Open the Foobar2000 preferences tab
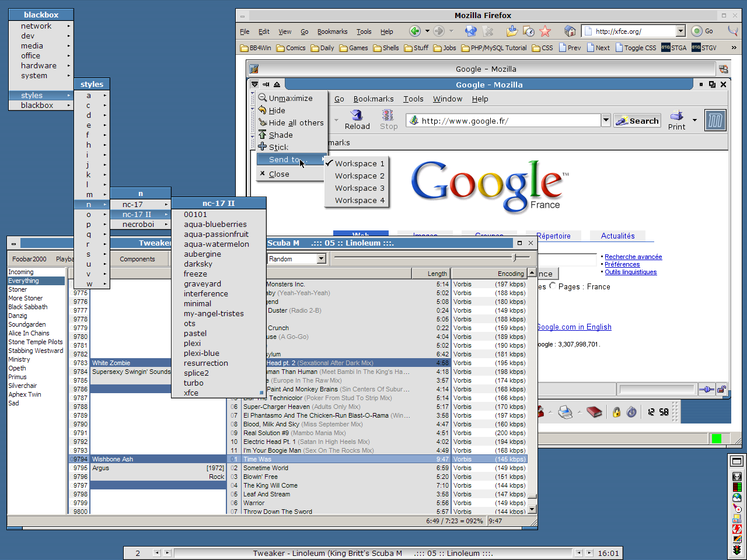The height and width of the screenshot is (560, 747). [x=29, y=259]
